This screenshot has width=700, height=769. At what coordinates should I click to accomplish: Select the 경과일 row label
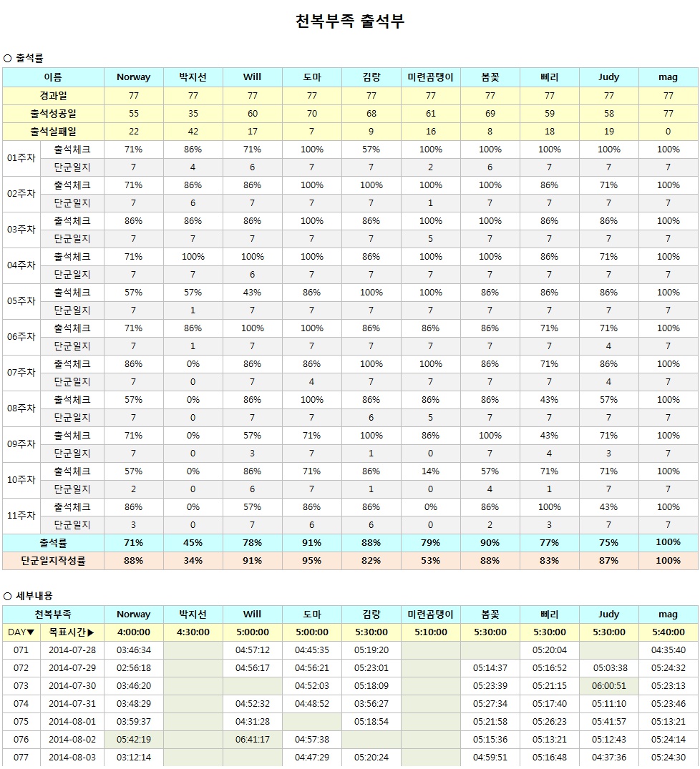pyautogui.click(x=53, y=95)
